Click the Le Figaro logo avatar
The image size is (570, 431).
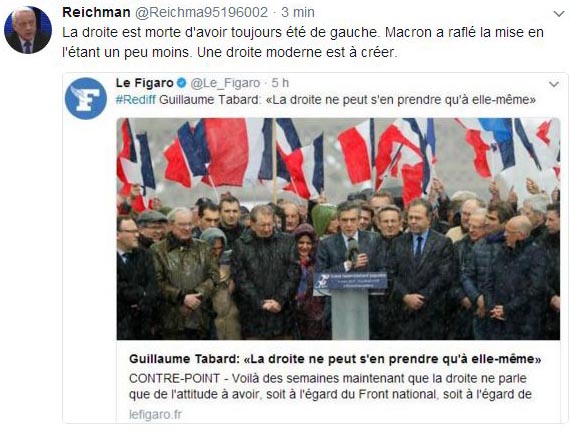[x=86, y=98]
